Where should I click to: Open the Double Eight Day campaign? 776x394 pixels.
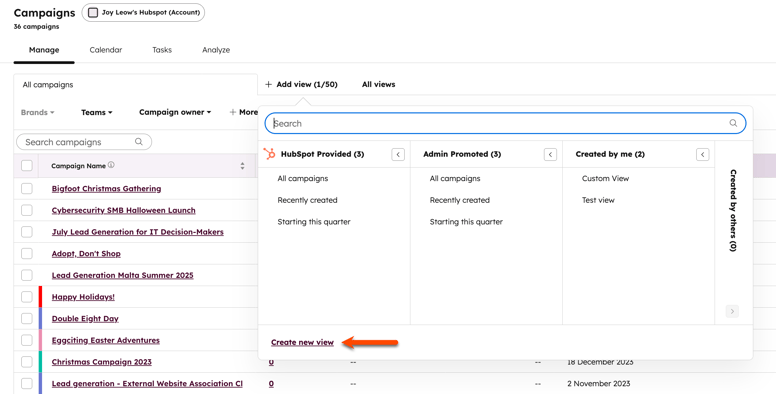point(85,319)
